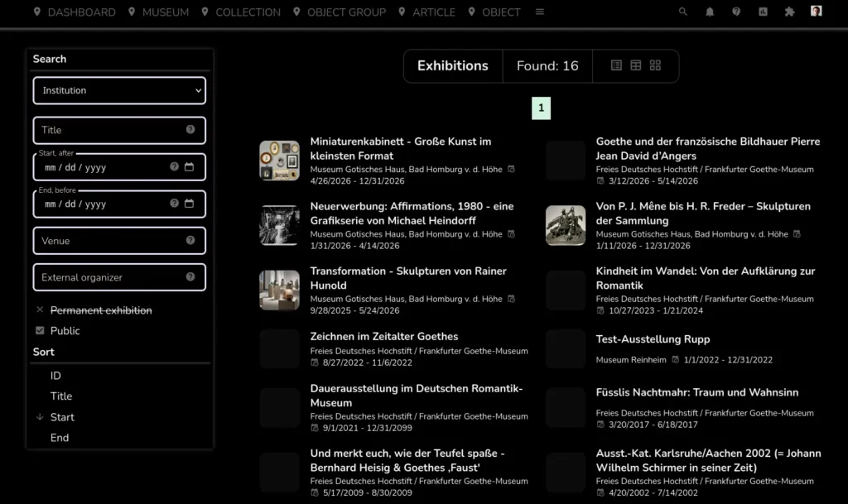Show help for End, before field
This screenshot has width=848, height=504.
pyautogui.click(x=174, y=204)
